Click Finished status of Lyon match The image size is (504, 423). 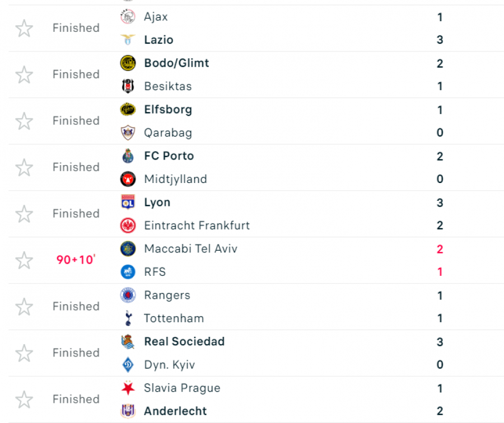click(76, 214)
